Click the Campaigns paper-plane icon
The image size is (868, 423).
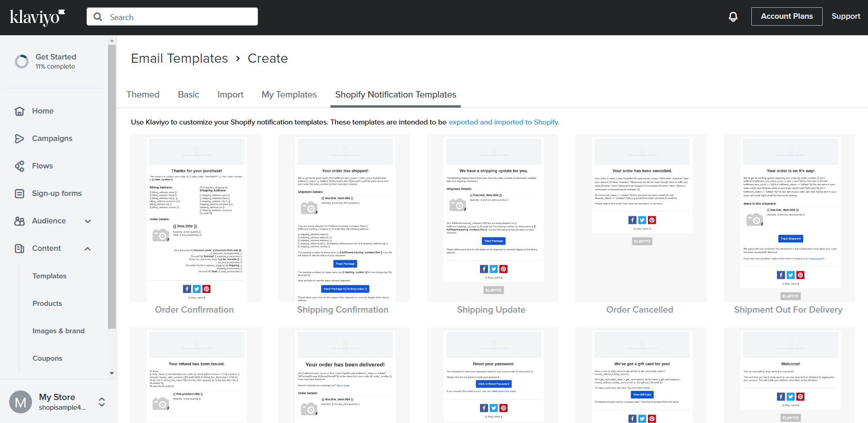pos(19,139)
